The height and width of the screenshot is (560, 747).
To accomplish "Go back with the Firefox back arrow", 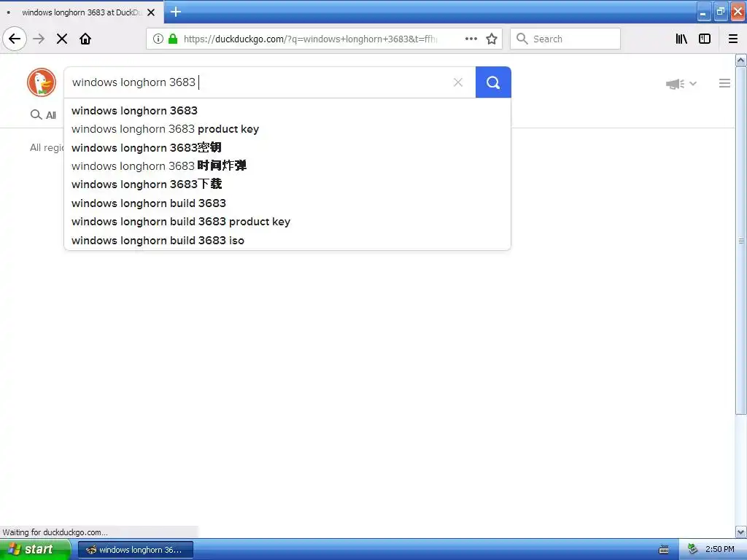I will (x=15, y=39).
